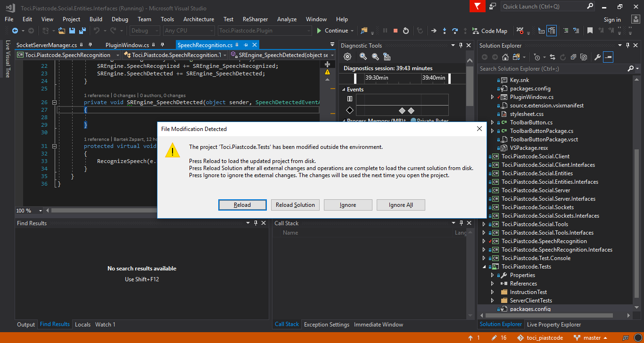Click the Solution Explorer Home icon

[x=505, y=57]
